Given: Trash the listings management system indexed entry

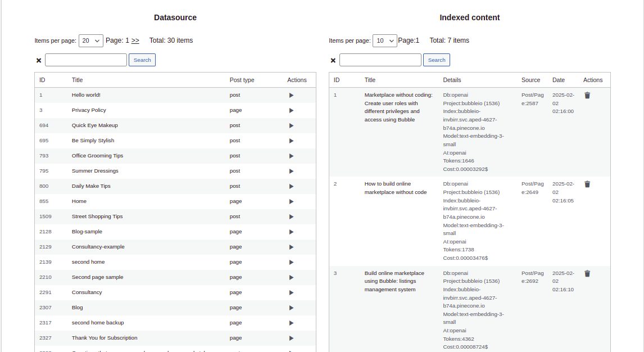Looking at the screenshot, I should click(x=587, y=274).
